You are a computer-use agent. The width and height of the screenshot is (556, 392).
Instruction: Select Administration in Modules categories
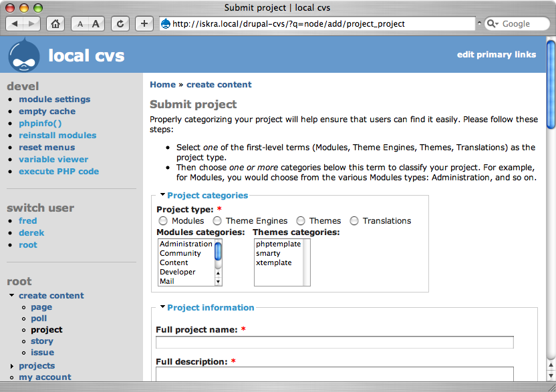186,244
